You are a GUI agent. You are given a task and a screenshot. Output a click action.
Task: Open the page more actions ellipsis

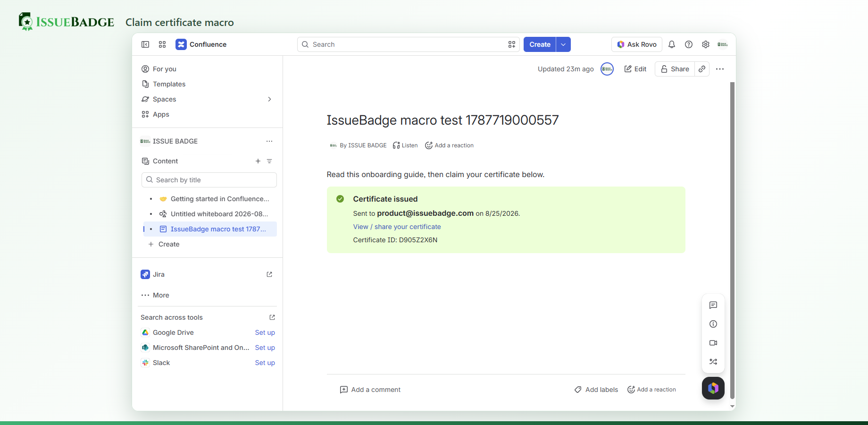(x=720, y=69)
